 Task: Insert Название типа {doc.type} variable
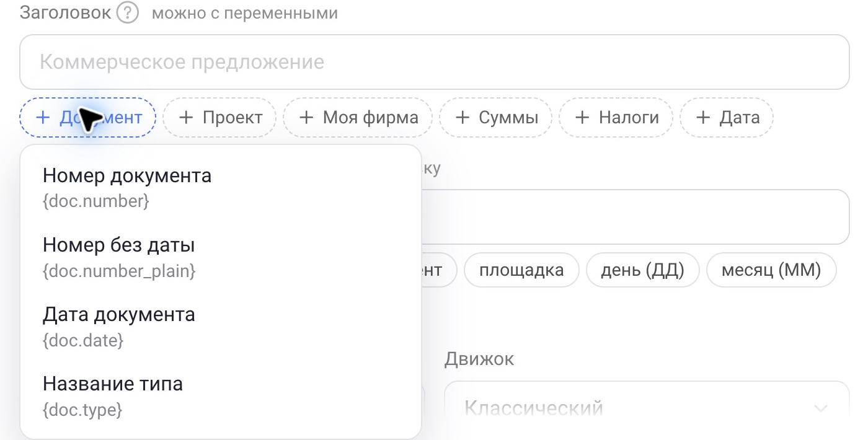point(221,395)
